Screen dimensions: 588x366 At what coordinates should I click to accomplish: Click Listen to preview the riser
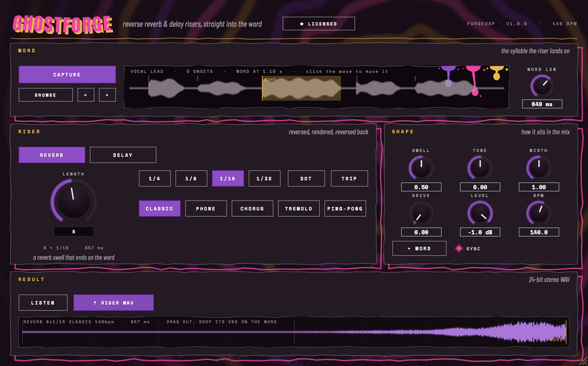(x=43, y=303)
